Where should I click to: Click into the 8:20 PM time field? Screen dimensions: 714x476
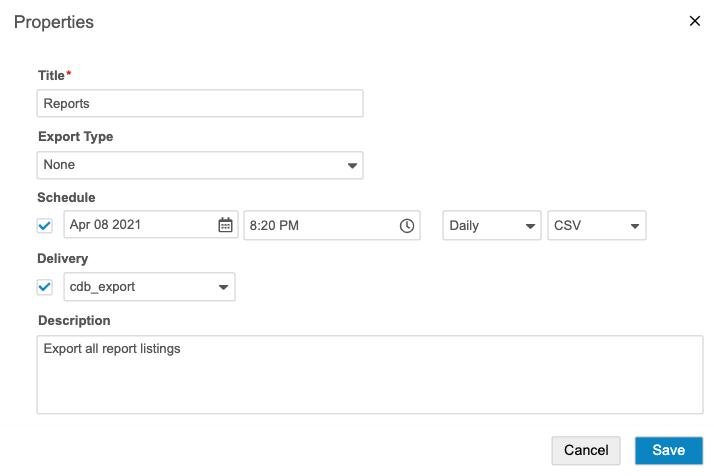[318, 226]
